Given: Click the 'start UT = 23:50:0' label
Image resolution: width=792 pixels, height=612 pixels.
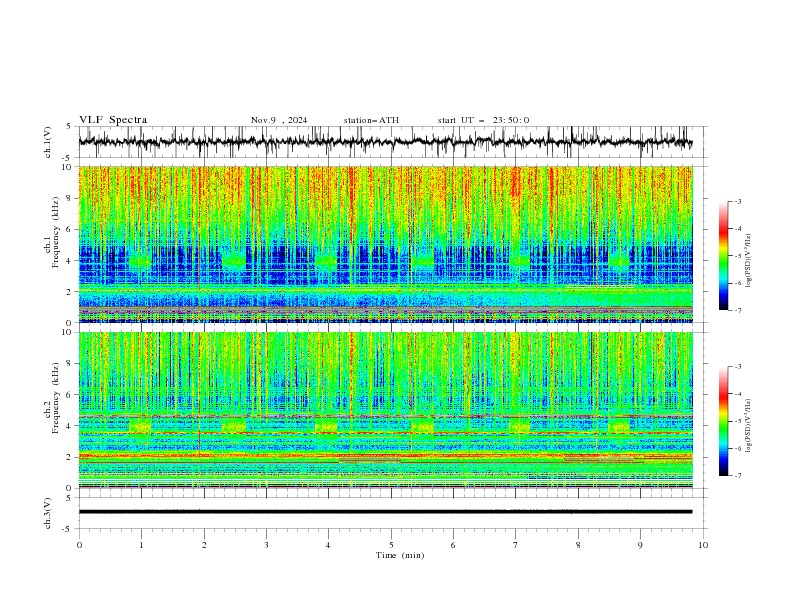Looking at the screenshot, I should [x=483, y=120].
